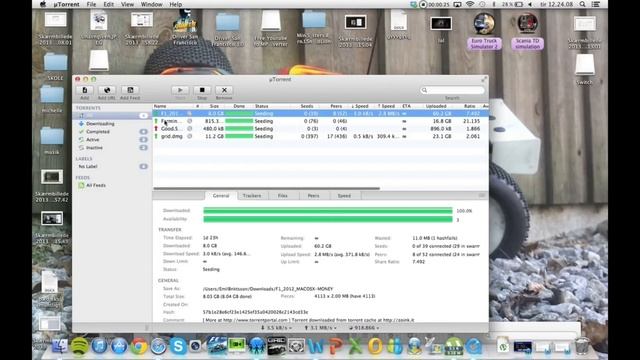This screenshot has width=640, height=360.
Task: Open Spotify from the Dock
Action: (x=80, y=346)
